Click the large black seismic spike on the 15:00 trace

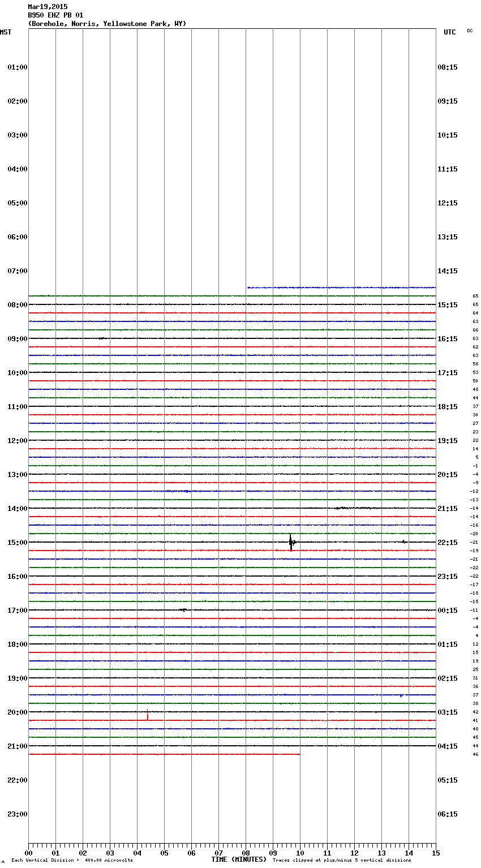tap(291, 542)
